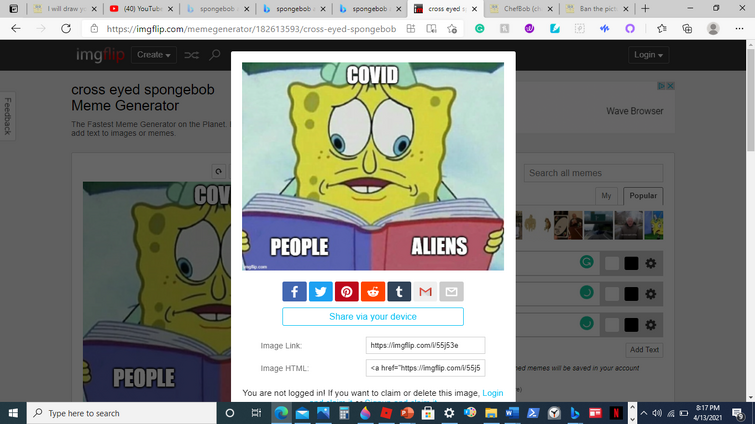Switch to the ChefBob browser tab
The width and height of the screenshot is (755, 424).
click(521, 9)
